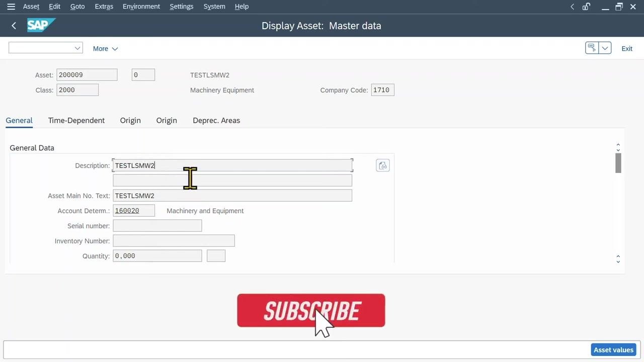The width and height of the screenshot is (644, 362).
Task: Click the General Data section heading
Action: pos(32,148)
